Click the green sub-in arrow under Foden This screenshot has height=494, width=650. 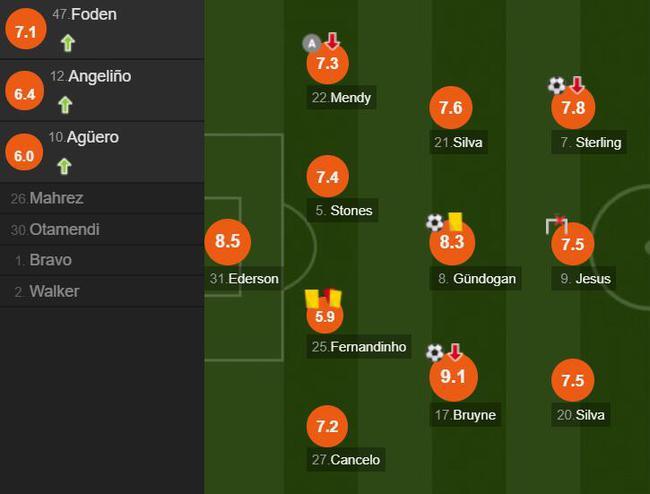tap(68, 43)
